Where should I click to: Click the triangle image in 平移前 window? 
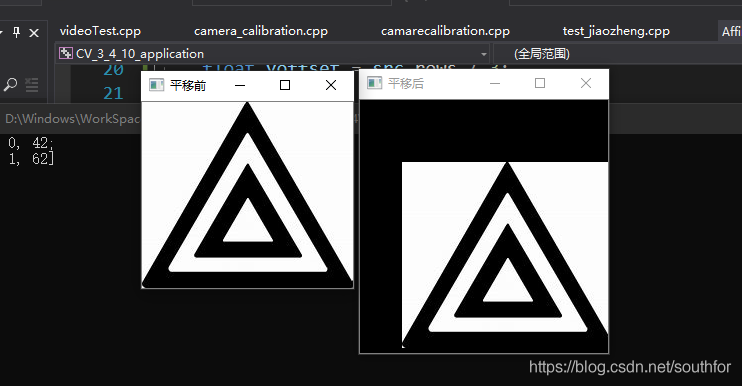tap(247, 195)
